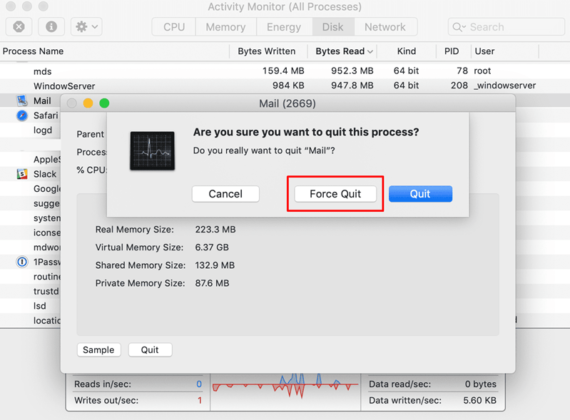Screen dimensions: 570x420
Task: Click Data read/sec 0 bytes value
Action: tap(480, 384)
